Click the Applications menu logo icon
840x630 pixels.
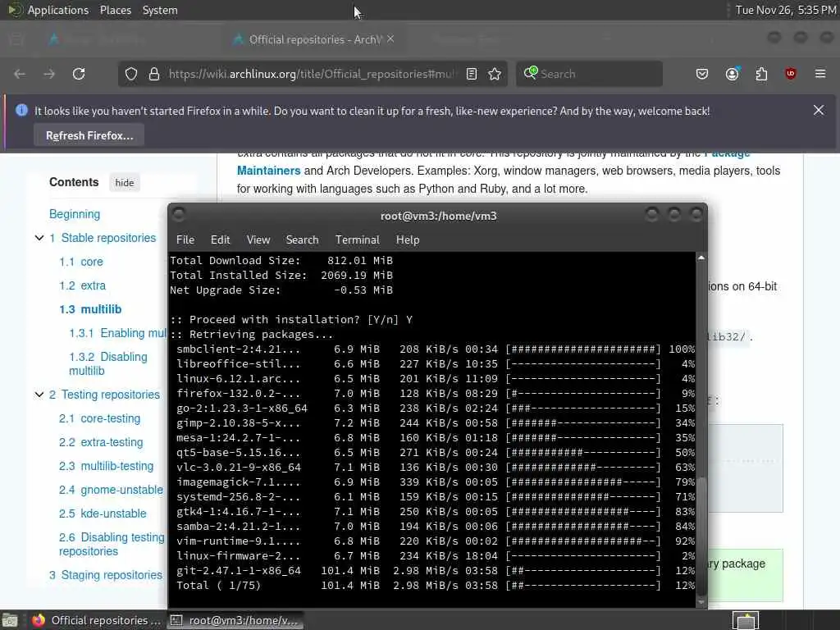15,10
